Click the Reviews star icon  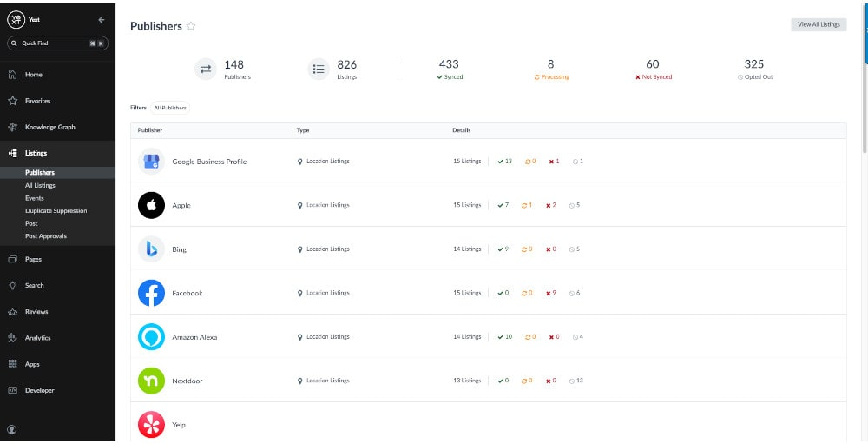13,312
